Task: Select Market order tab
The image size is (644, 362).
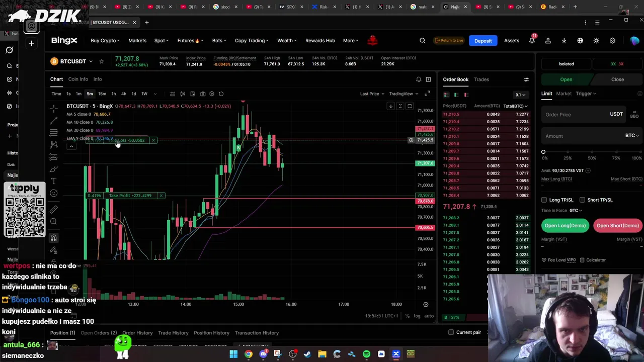Action: click(x=563, y=94)
